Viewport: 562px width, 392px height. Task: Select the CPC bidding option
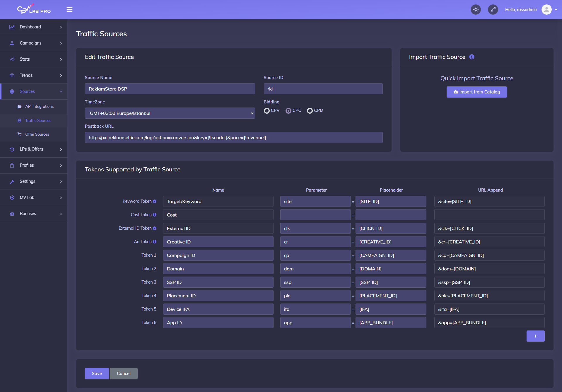288,111
